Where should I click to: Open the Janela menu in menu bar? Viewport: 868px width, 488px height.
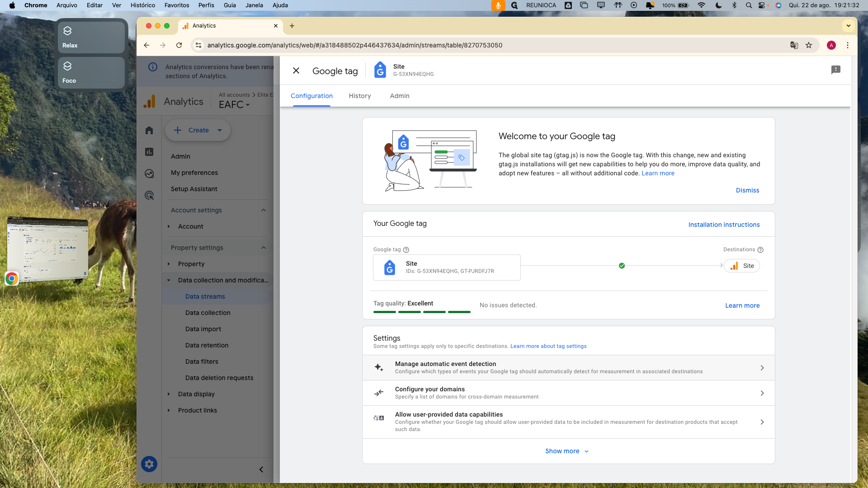coord(254,5)
